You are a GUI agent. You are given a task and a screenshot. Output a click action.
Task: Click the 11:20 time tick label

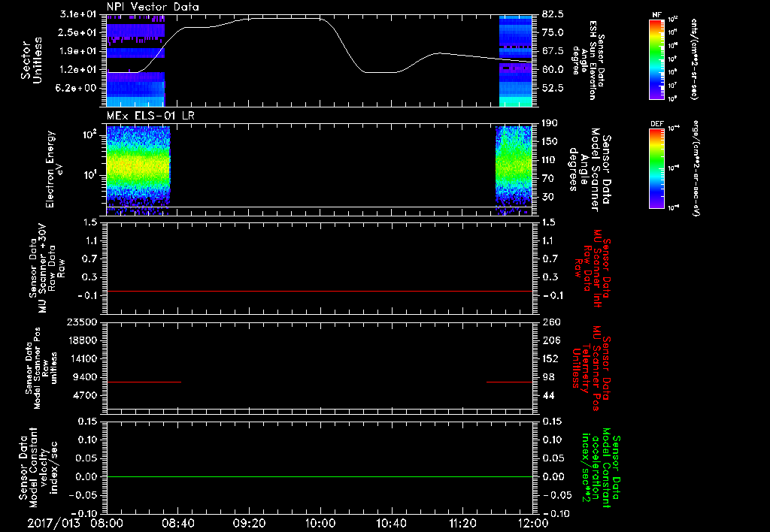coord(462,523)
